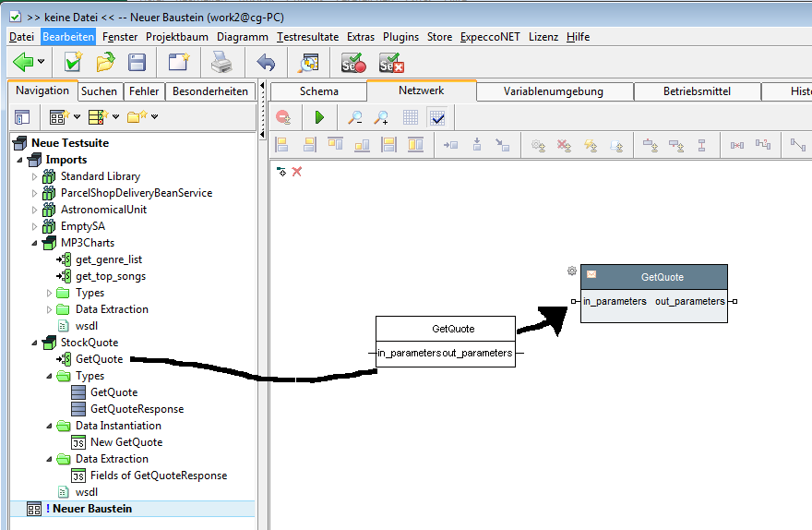The image size is (812, 530).
Task: Toggle the grid display button
Action: coord(411,117)
